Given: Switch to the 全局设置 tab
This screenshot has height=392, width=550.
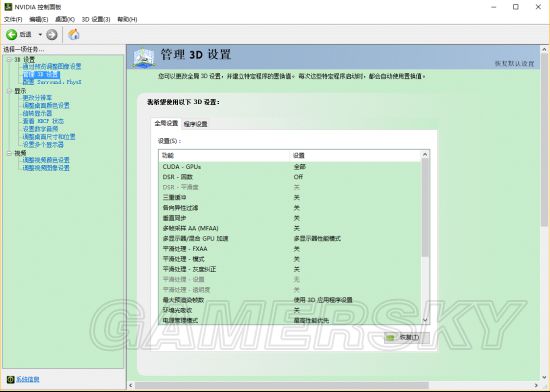Looking at the screenshot, I should 166,123.
